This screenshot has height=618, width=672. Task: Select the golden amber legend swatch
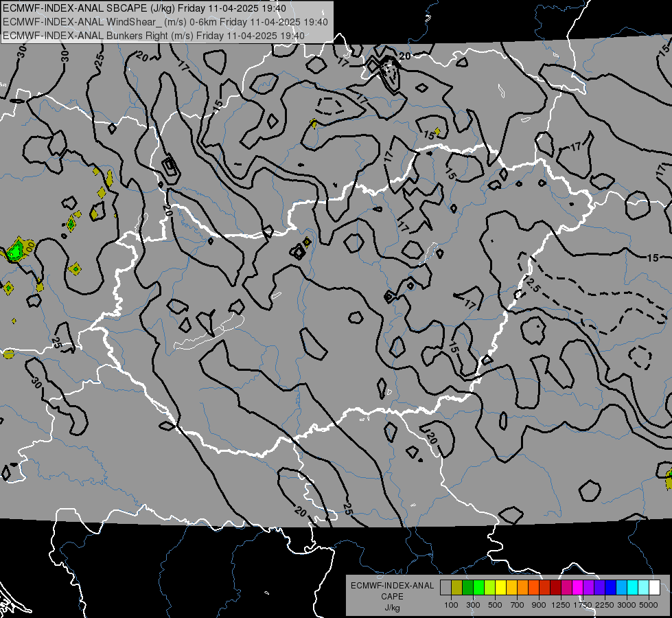511,588
